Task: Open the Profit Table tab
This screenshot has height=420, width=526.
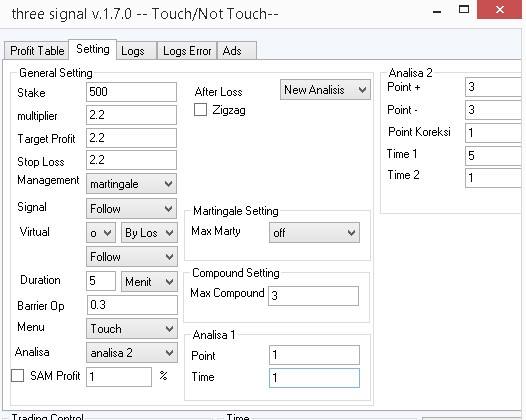Action: (x=37, y=51)
